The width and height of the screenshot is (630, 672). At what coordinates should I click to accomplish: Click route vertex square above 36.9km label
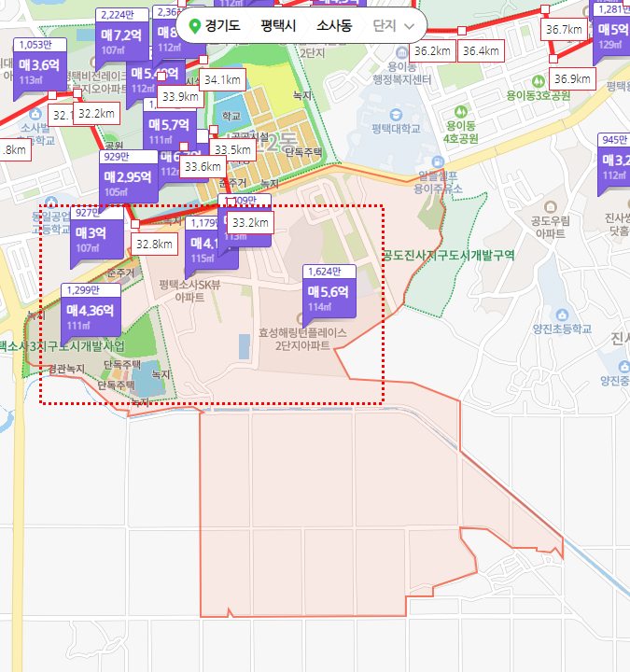coord(553,58)
